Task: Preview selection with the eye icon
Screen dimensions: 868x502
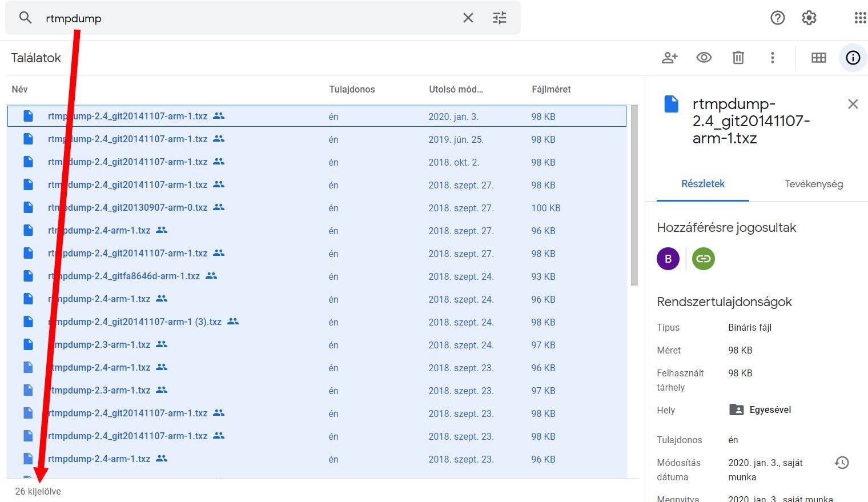Action: click(704, 58)
